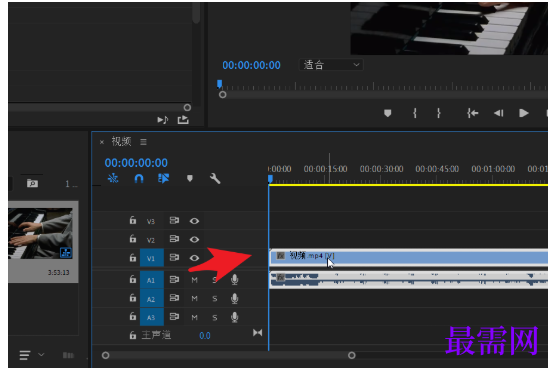This screenshot has height=372, width=557.
Task: Mark Out point in program monitor
Action: tap(439, 113)
